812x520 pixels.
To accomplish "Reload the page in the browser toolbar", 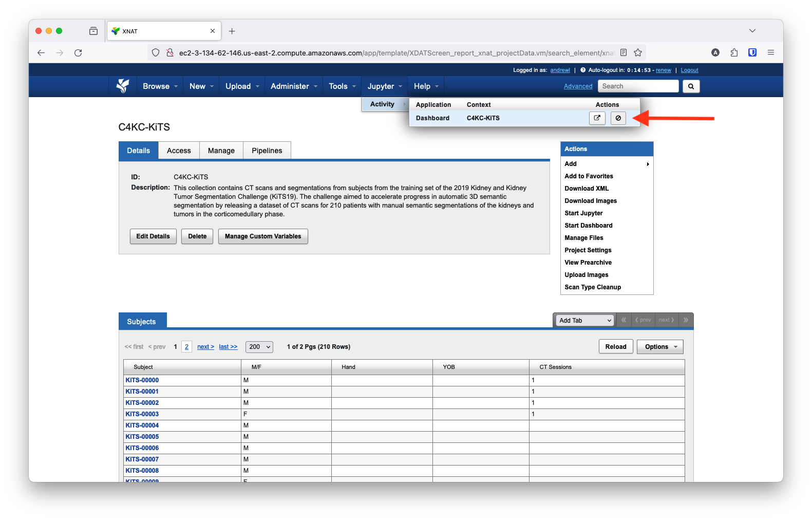I will pos(78,52).
